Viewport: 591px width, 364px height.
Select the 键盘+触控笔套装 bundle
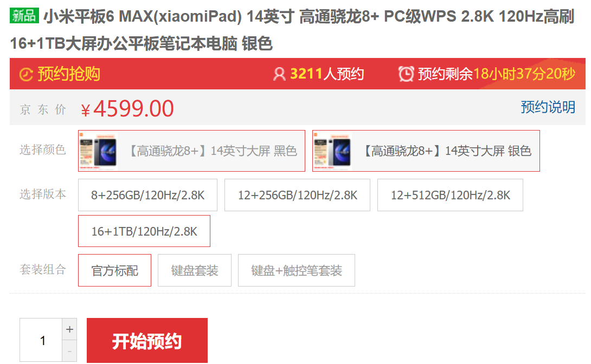point(296,270)
